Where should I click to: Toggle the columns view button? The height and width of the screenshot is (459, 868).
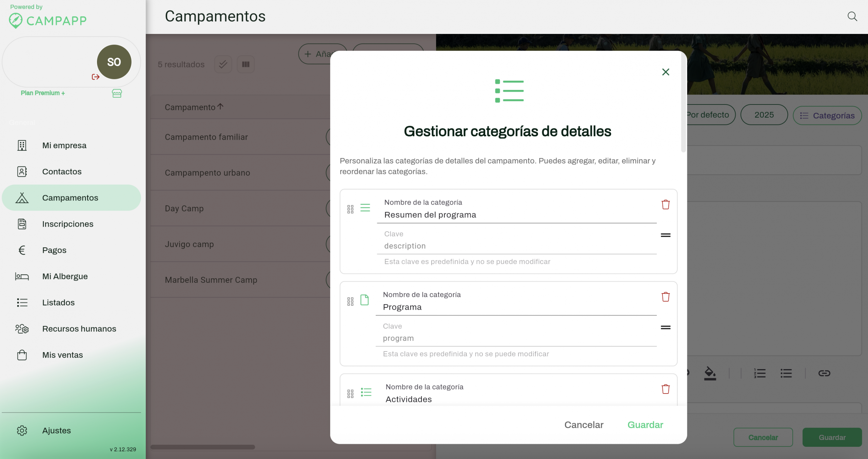[x=245, y=64]
